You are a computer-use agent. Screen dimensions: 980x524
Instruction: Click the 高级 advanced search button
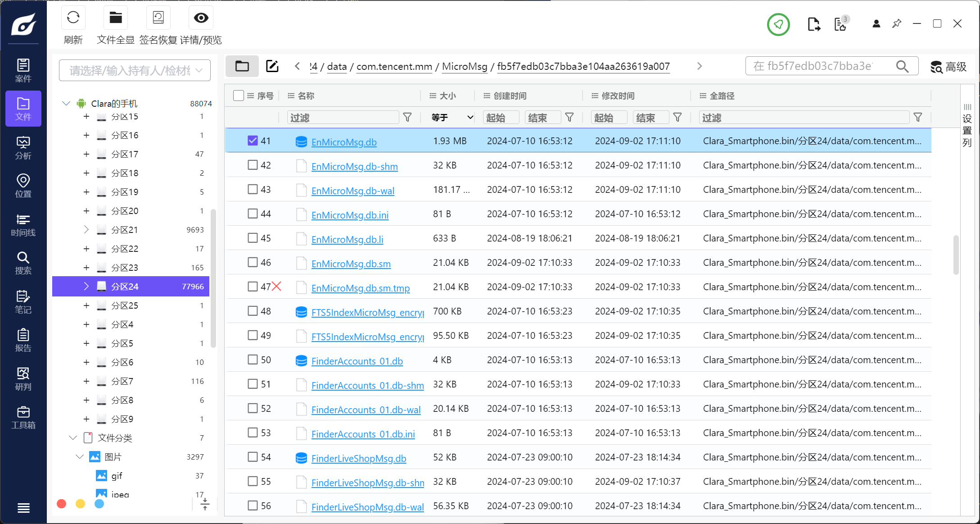(x=948, y=67)
